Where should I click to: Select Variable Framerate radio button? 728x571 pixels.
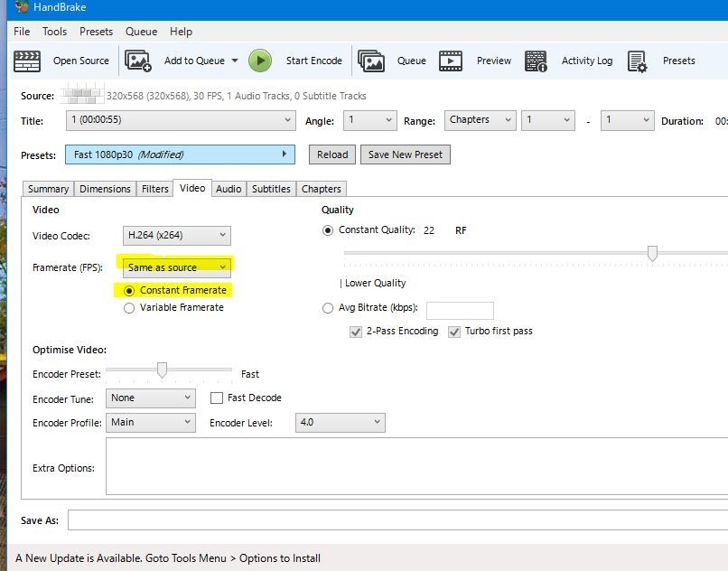(129, 308)
